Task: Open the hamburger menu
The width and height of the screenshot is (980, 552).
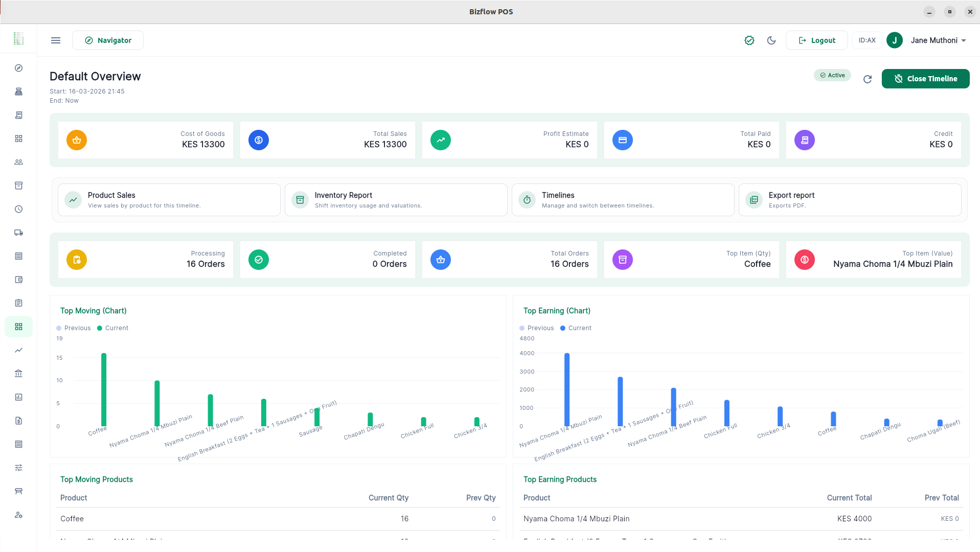Action: pos(56,40)
